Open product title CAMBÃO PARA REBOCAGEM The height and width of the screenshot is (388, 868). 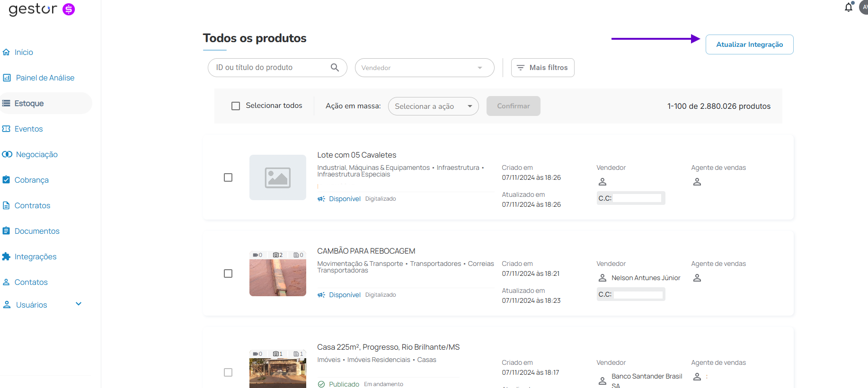[x=366, y=251]
